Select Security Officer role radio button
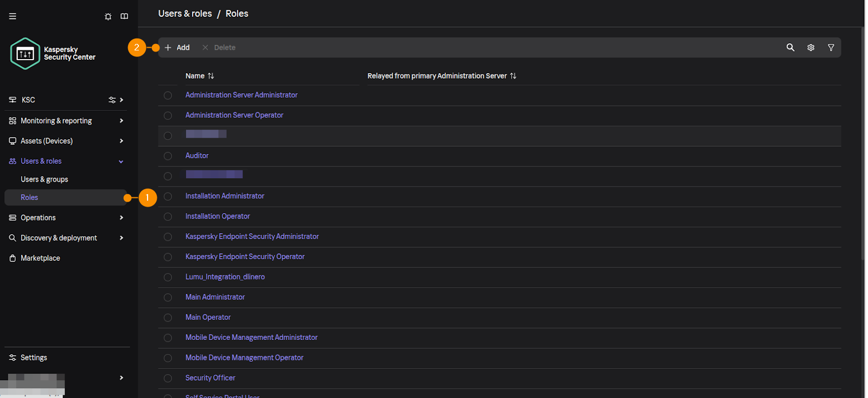This screenshot has width=868, height=398. pos(168,378)
